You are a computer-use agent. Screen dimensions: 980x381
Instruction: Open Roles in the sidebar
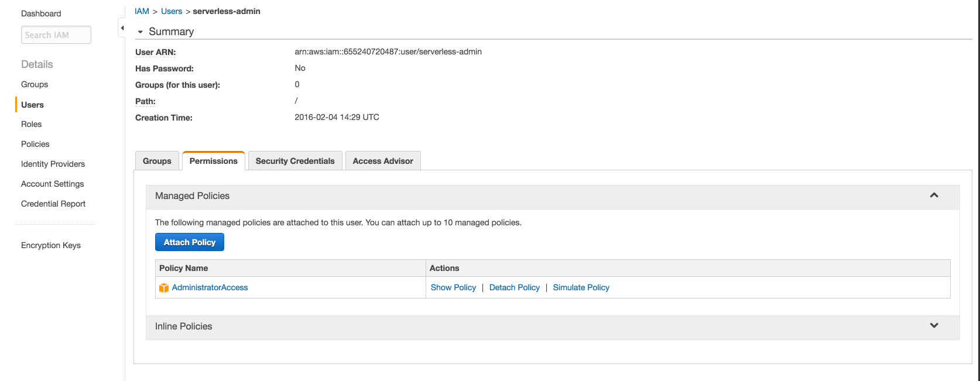pos(32,124)
